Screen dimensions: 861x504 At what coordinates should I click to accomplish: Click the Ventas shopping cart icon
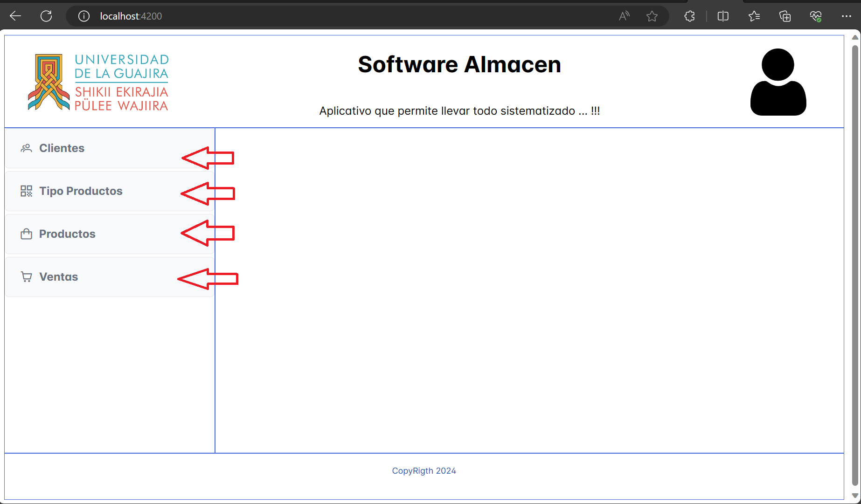[26, 277]
